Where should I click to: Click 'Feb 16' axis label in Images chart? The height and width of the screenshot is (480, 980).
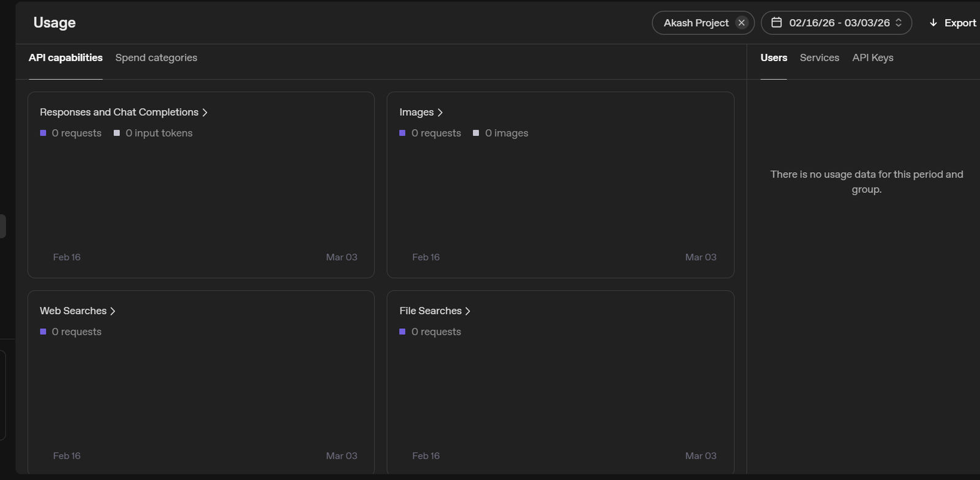[426, 257]
